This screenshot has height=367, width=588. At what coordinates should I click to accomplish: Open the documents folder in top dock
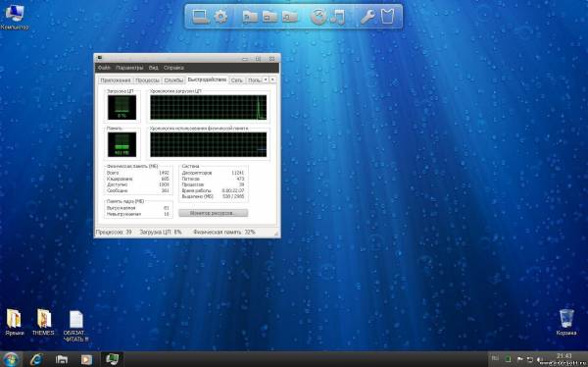point(250,17)
